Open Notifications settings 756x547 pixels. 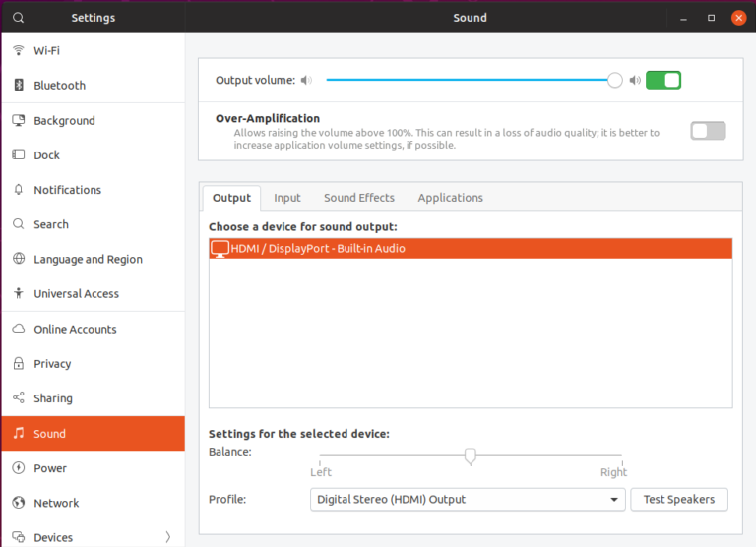click(x=94, y=190)
